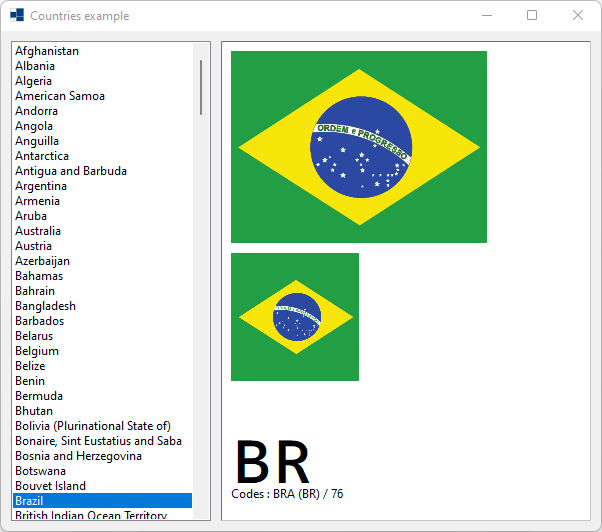Select Belgium from the list
This screenshot has width=602, height=532.
[x=103, y=350]
